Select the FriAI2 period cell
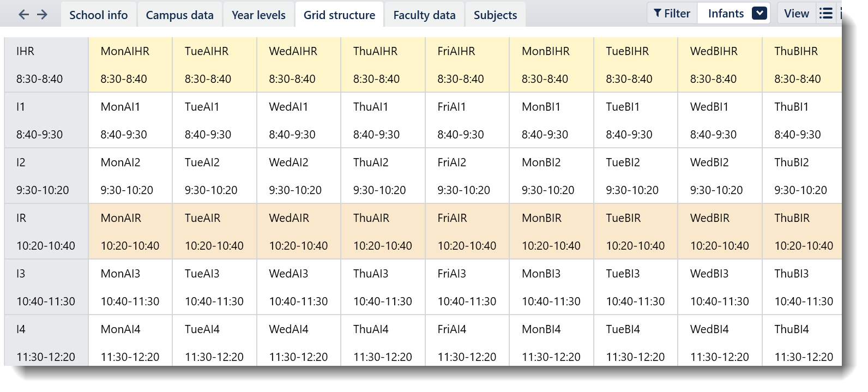 click(467, 176)
